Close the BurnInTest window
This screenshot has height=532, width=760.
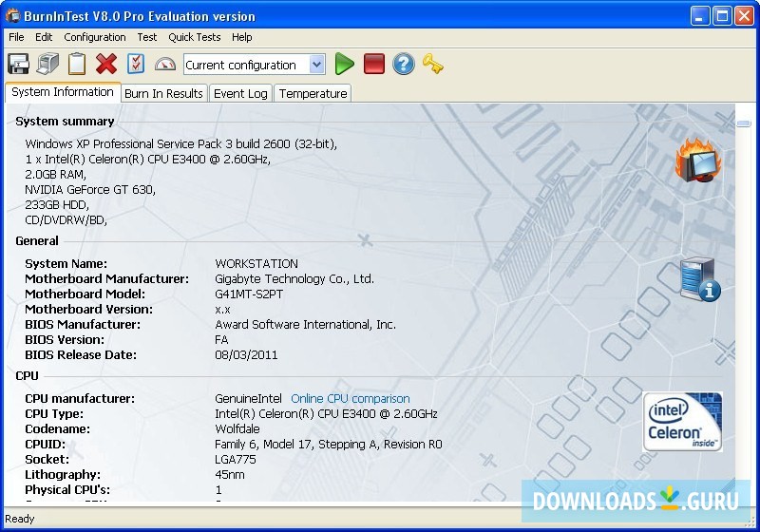[x=744, y=16]
